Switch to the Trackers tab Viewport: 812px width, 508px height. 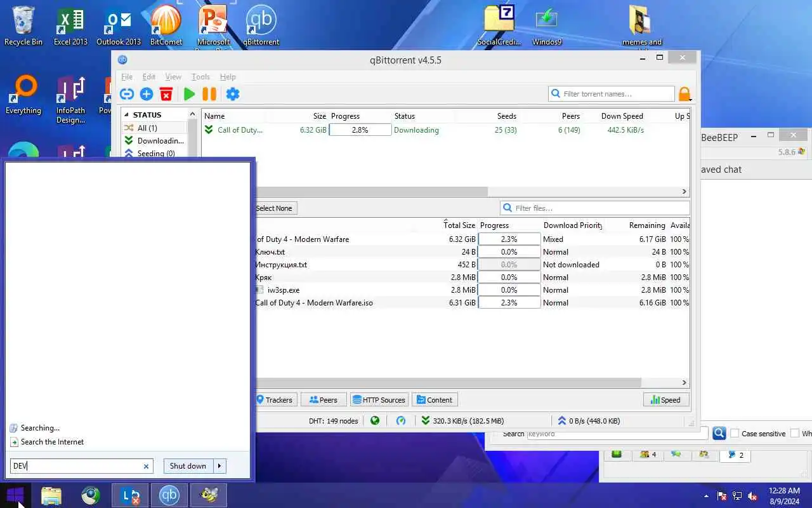pyautogui.click(x=275, y=399)
